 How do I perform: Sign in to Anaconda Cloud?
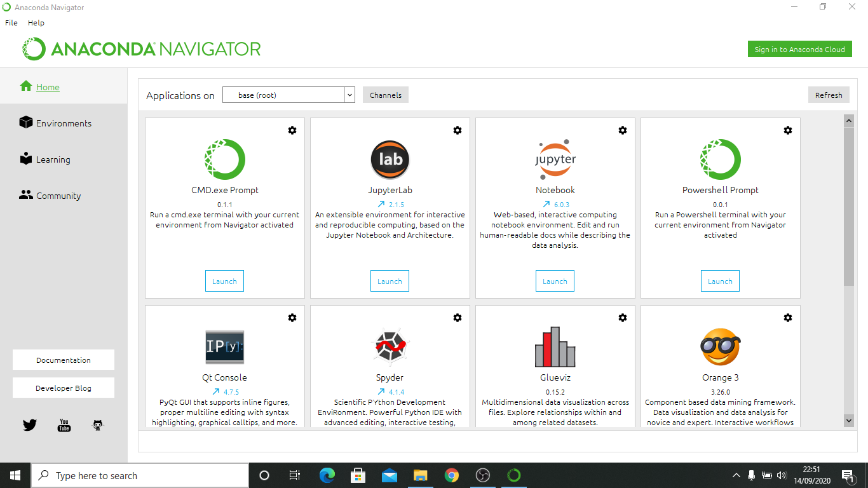coord(799,50)
